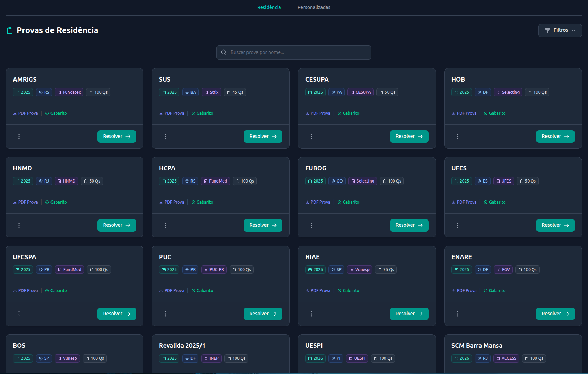Image resolution: width=588 pixels, height=374 pixels.
Task: Switch to the Personalizadas tab
Action: 314,7
